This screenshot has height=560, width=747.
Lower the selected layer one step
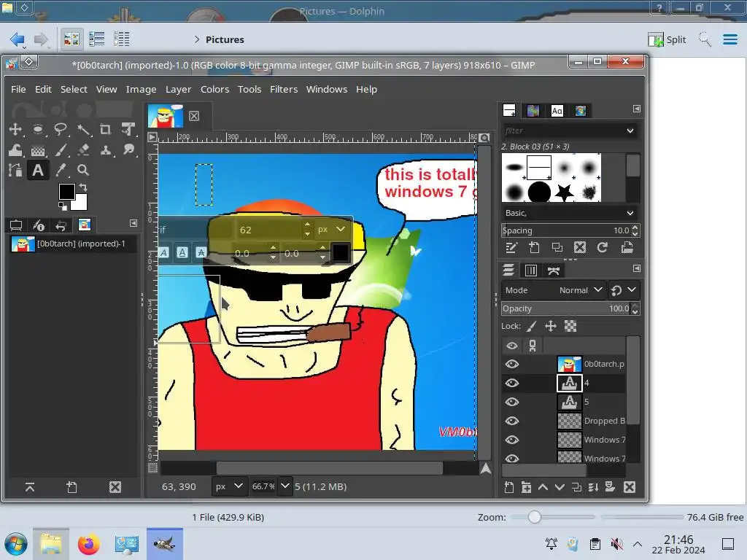pyautogui.click(x=560, y=487)
